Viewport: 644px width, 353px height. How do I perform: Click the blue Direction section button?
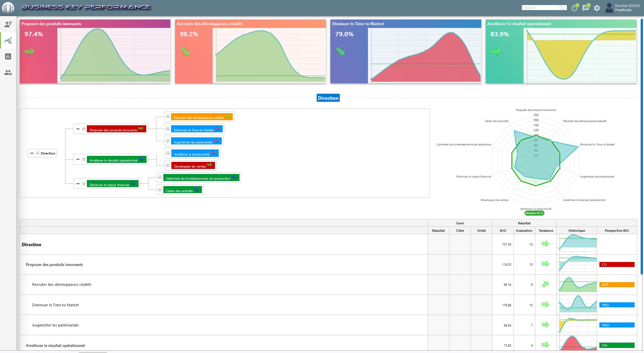[x=328, y=98]
